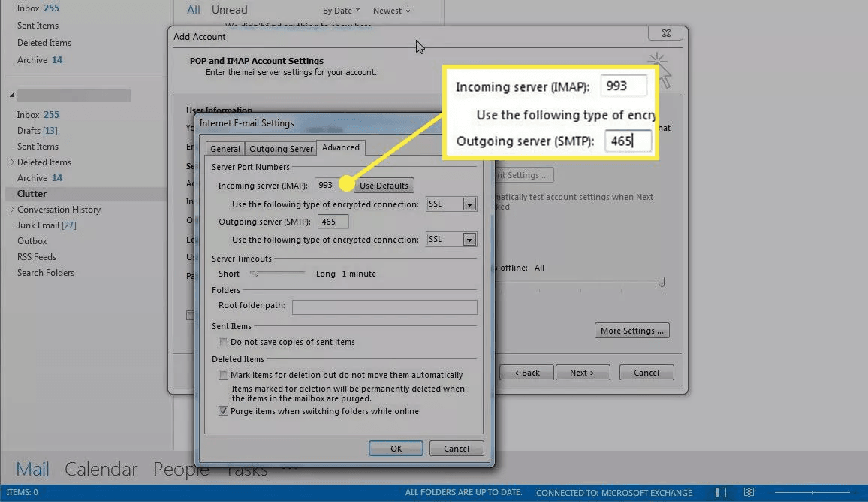Screen dimensions: 868x502
Task: Expand the Conversation History folder
Action: [x=11, y=210]
